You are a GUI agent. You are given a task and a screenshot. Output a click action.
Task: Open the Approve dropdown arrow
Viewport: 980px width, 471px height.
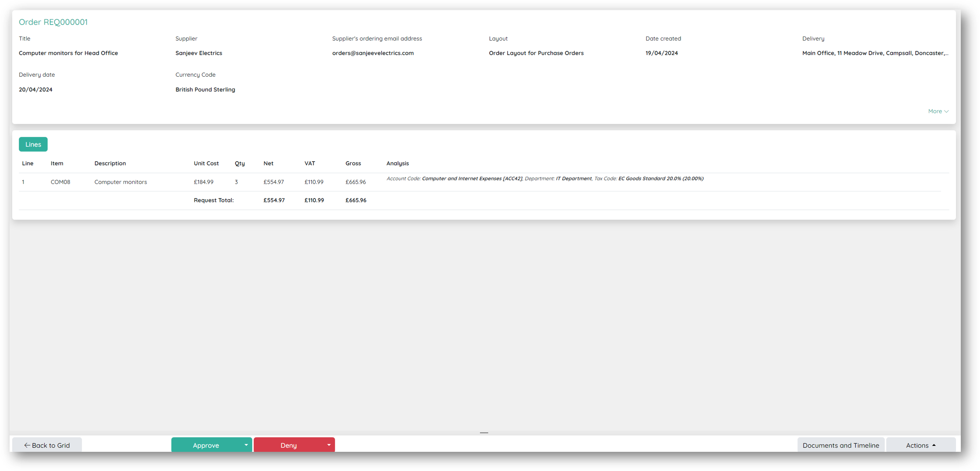click(x=246, y=445)
